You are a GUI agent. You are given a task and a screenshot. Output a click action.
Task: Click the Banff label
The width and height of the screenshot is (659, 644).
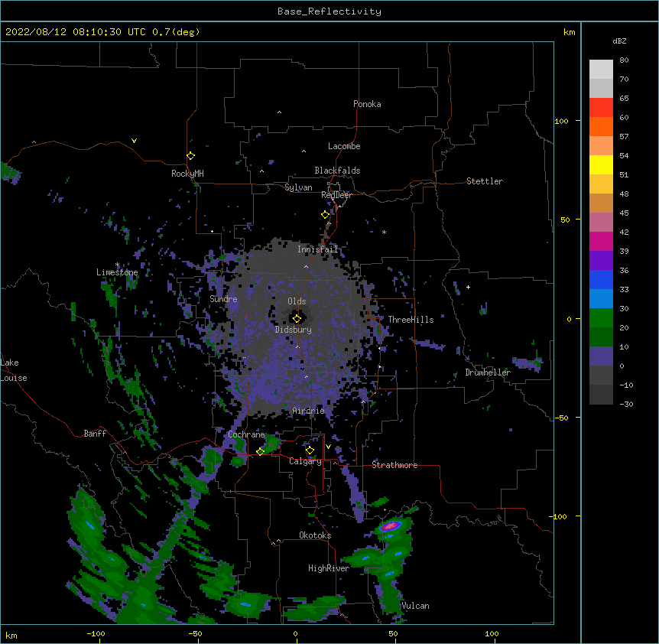pyautogui.click(x=95, y=434)
